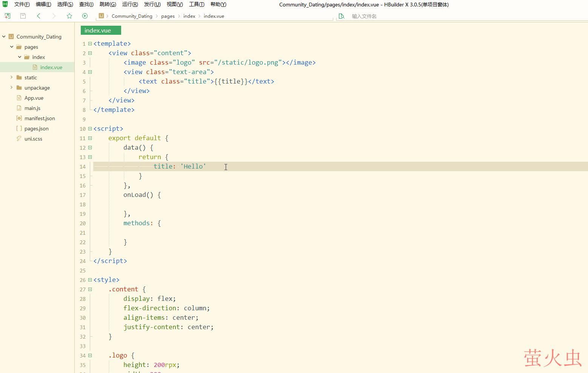Click the static folder icon

pyautogui.click(x=19, y=77)
